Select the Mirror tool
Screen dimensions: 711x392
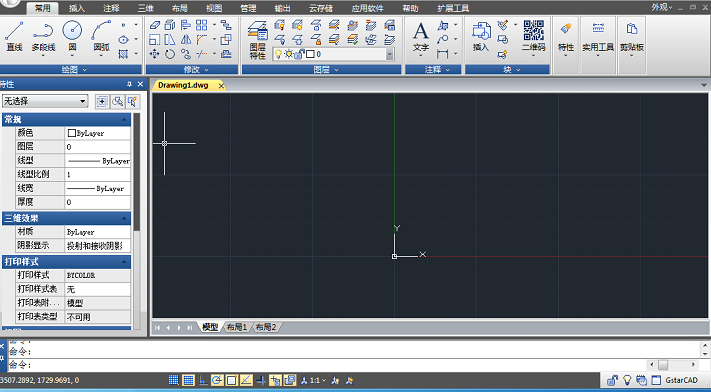tap(185, 39)
